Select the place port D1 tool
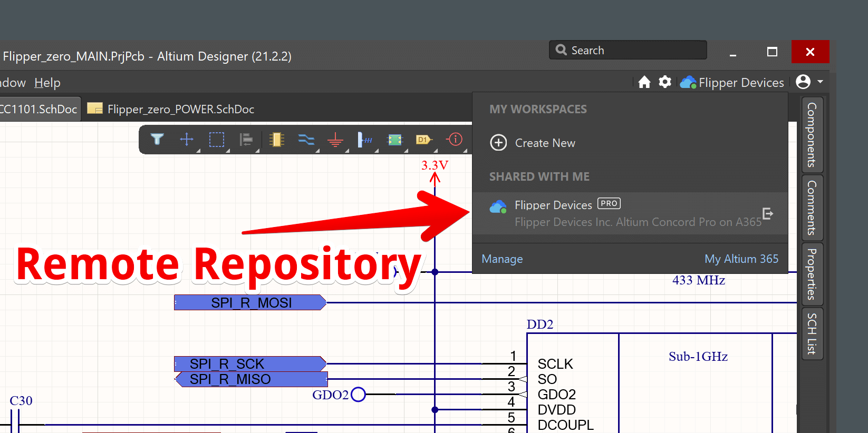The height and width of the screenshot is (433, 868). coord(424,140)
